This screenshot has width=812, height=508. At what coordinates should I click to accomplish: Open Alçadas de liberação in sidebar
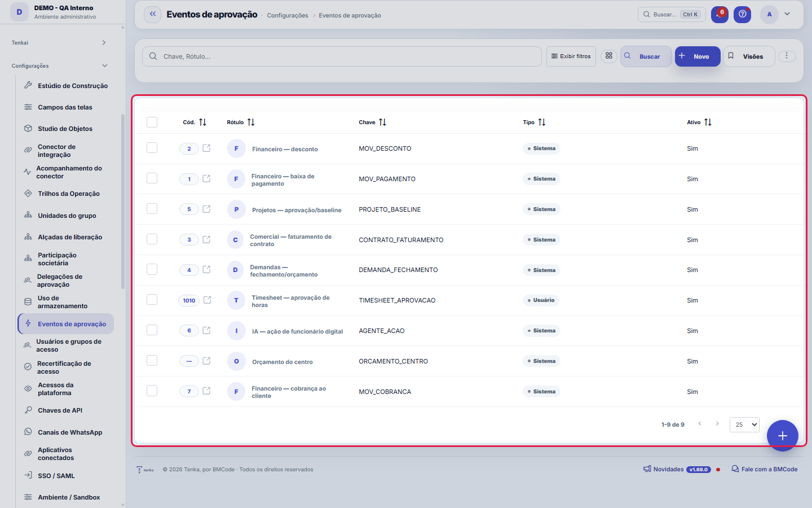click(x=66, y=237)
